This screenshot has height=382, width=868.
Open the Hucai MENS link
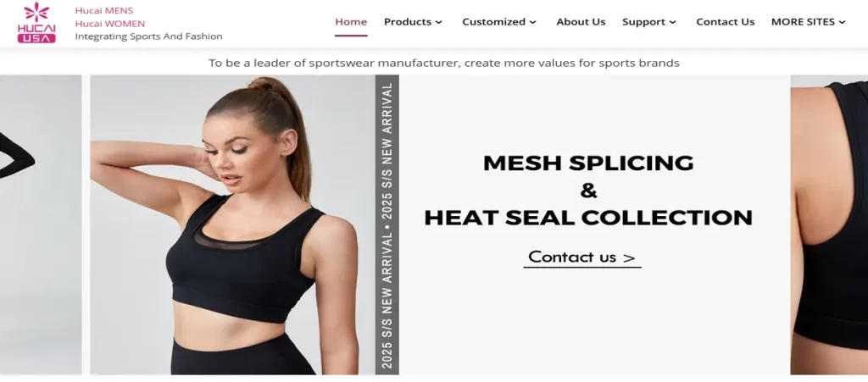(104, 10)
